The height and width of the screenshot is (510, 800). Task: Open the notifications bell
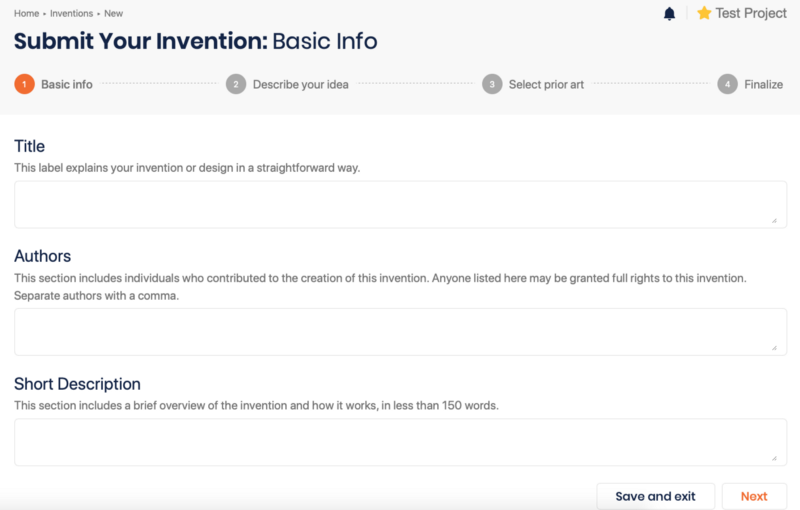tap(669, 13)
